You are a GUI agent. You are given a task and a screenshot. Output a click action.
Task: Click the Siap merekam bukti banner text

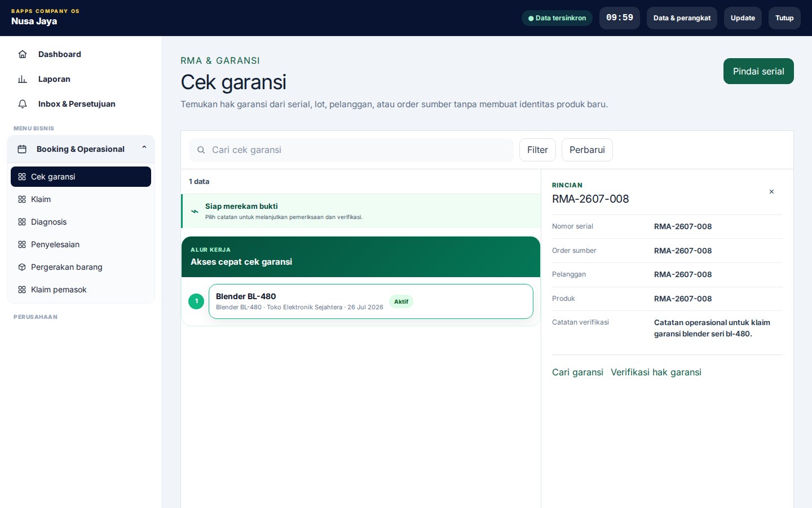click(241, 207)
